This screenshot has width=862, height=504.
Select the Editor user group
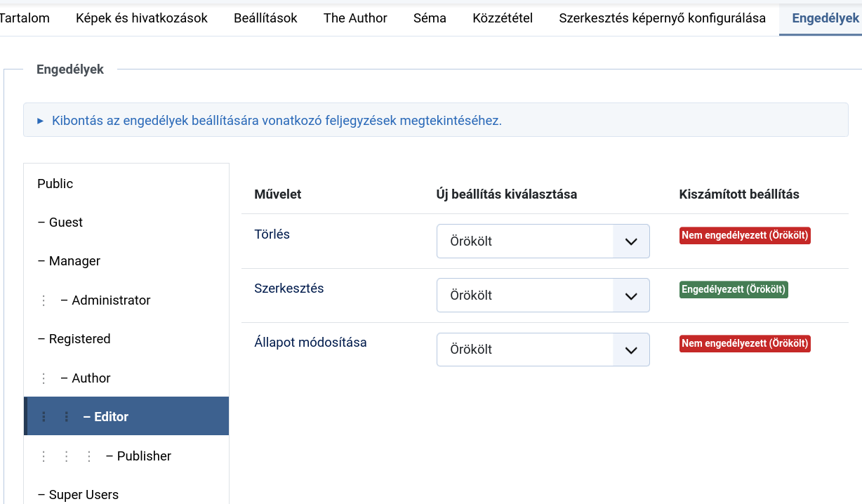126,416
